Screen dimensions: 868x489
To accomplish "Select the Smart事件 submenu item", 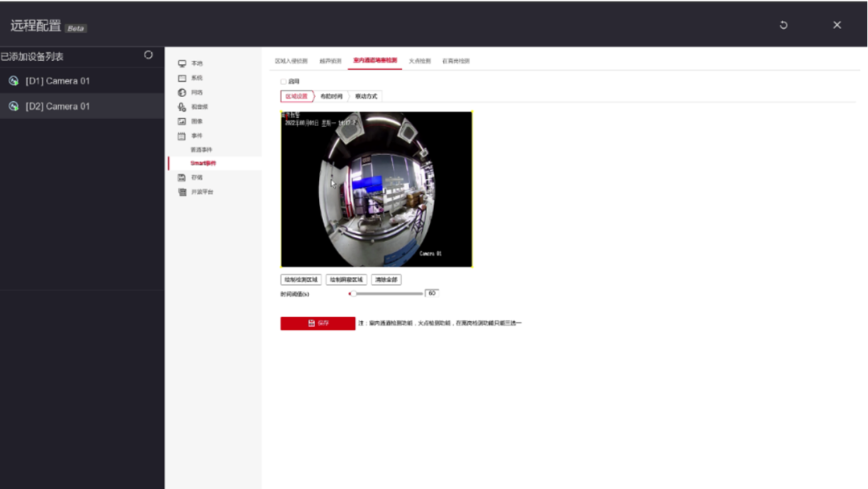I will pyautogui.click(x=203, y=163).
